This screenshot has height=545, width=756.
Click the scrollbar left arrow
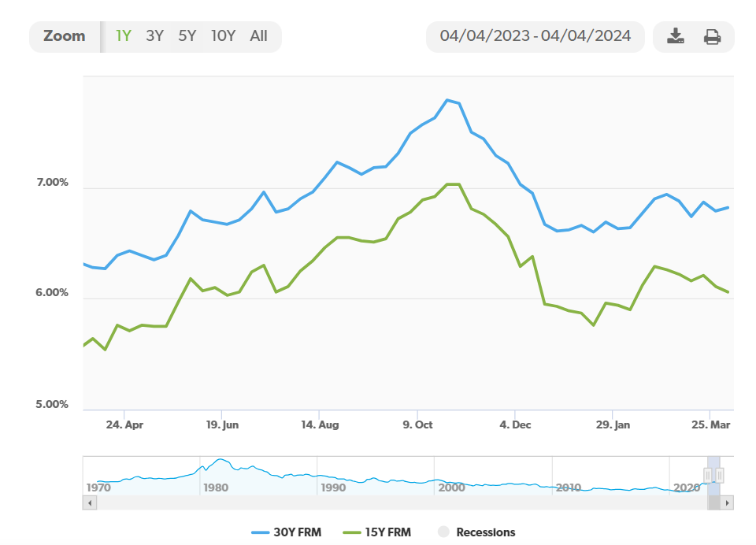[88, 502]
